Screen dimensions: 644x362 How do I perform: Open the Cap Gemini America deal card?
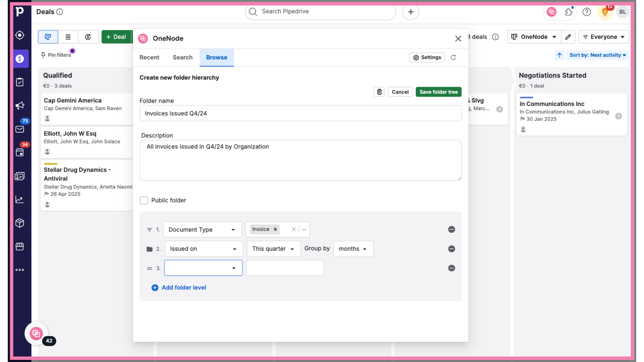point(87,109)
